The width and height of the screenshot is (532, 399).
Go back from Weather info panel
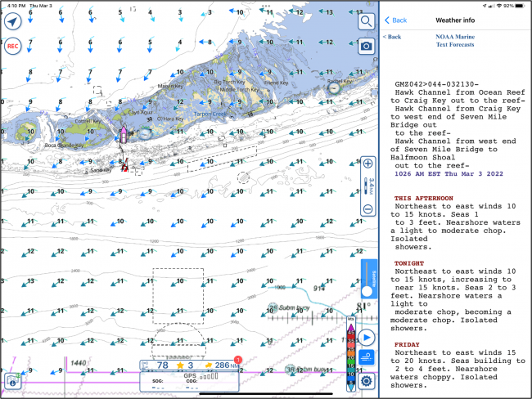[x=396, y=20]
